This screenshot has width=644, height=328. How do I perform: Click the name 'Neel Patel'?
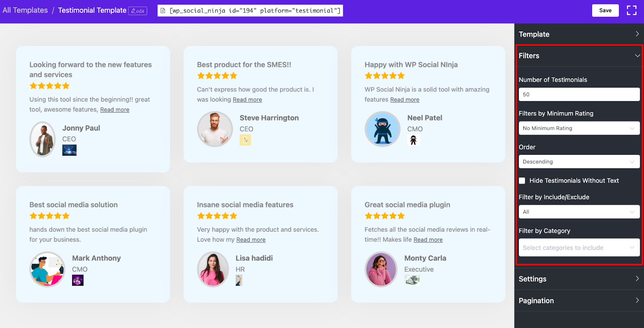pos(425,118)
